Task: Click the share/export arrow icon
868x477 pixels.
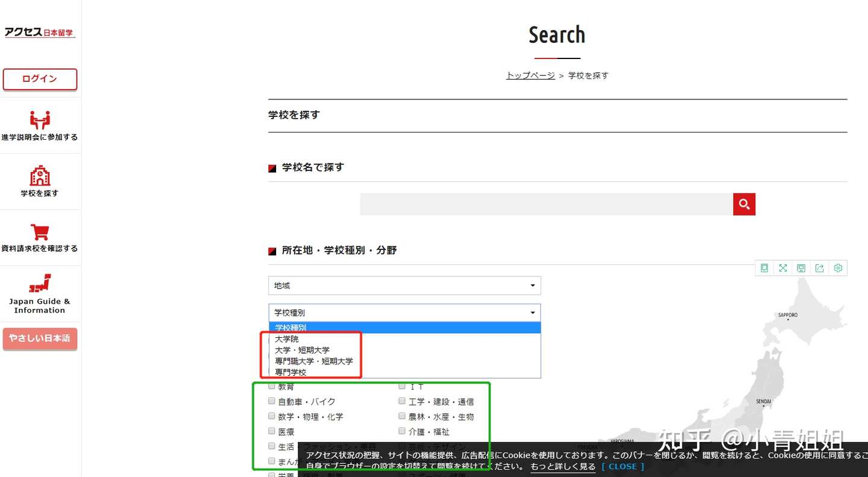Action: point(819,268)
